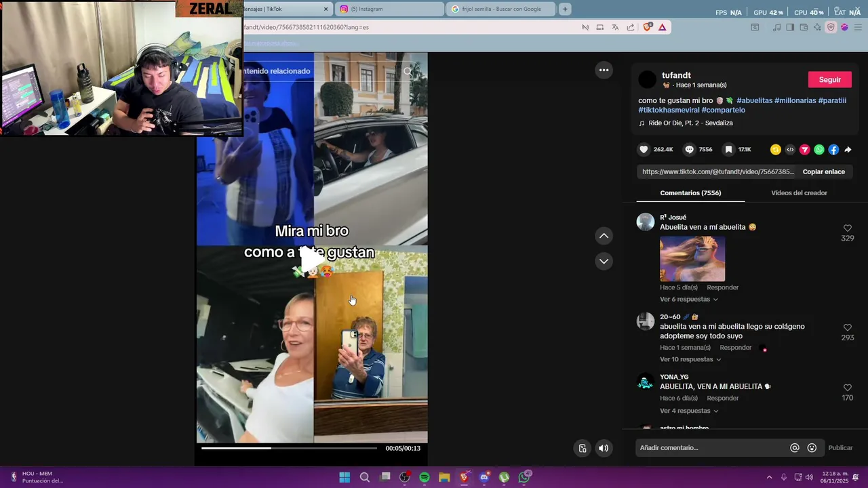Open the tufandt profile name

tap(676, 75)
